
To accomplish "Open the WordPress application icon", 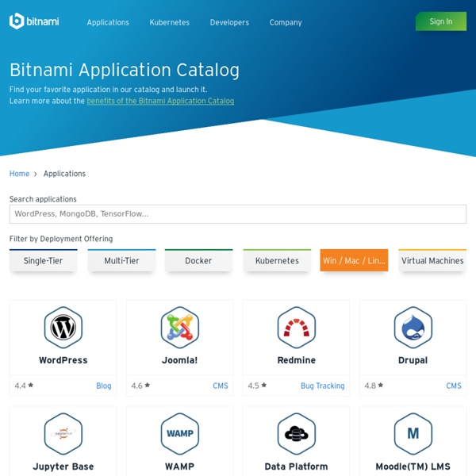I will pos(63,327).
